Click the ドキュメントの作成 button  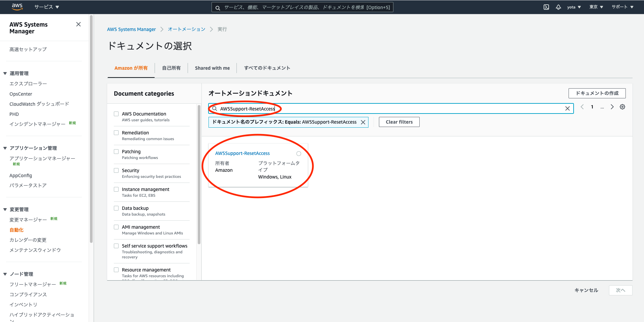[597, 93]
